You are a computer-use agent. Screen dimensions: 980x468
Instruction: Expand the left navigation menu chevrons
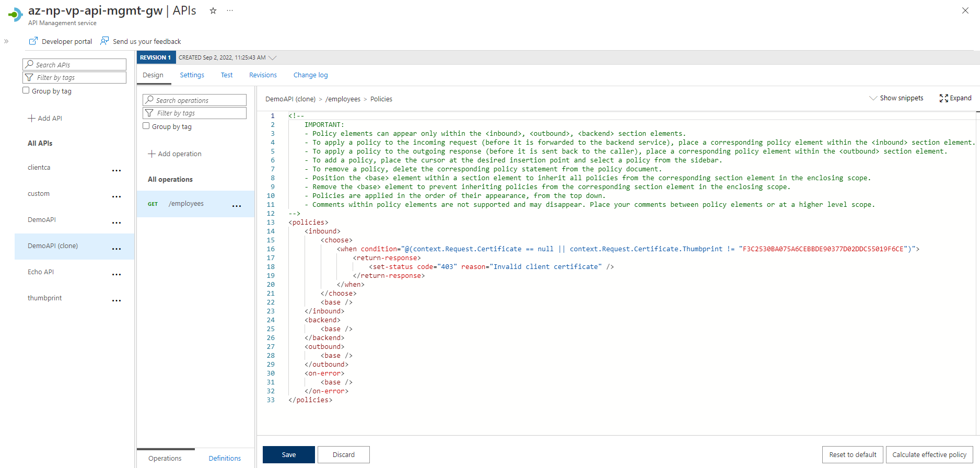coord(6,41)
